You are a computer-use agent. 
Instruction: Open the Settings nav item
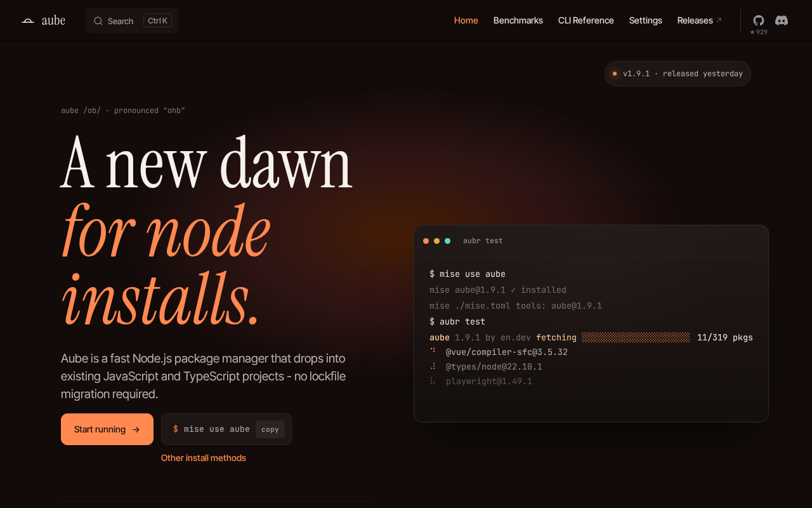pyautogui.click(x=646, y=20)
